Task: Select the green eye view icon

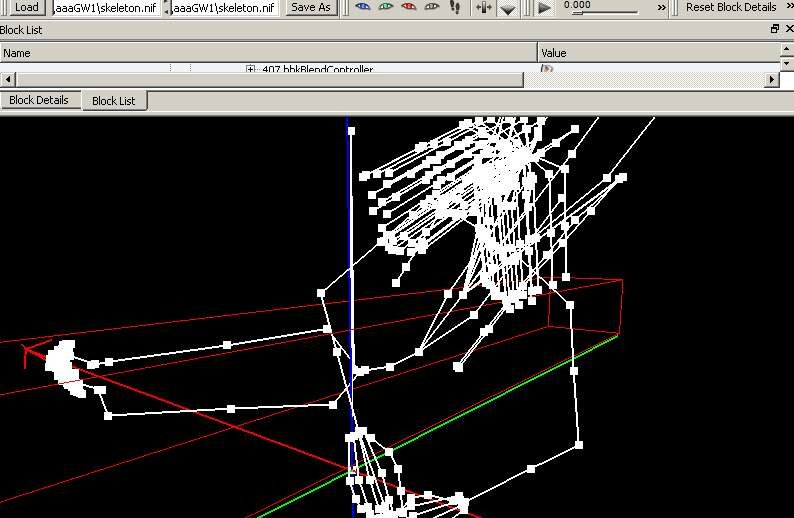Action: [x=385, y=7]
